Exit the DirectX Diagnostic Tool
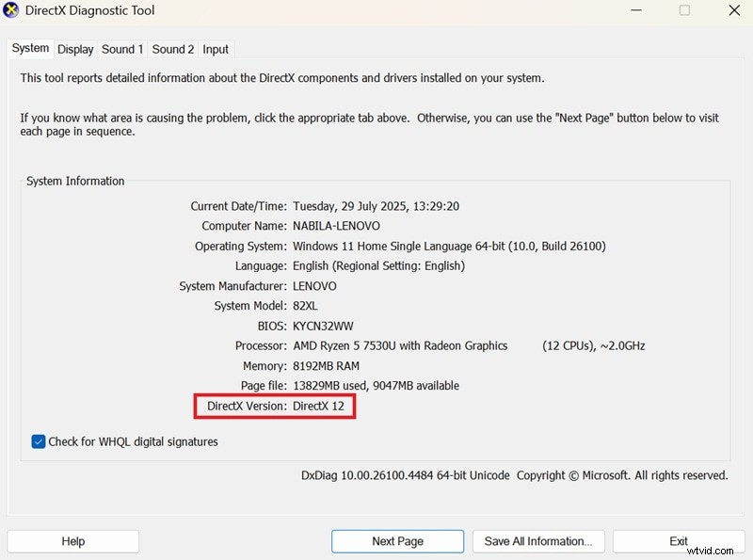Screen dimensions: 753x560 coord(679,541)
